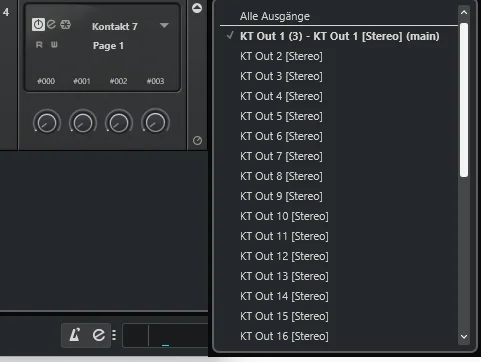Click the #000 parameter label

click(46, 81)
